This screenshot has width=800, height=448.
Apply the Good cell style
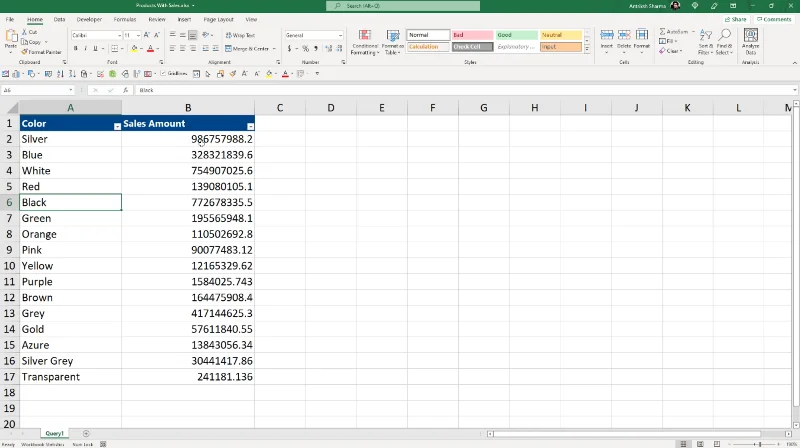(x=516, y=35)
